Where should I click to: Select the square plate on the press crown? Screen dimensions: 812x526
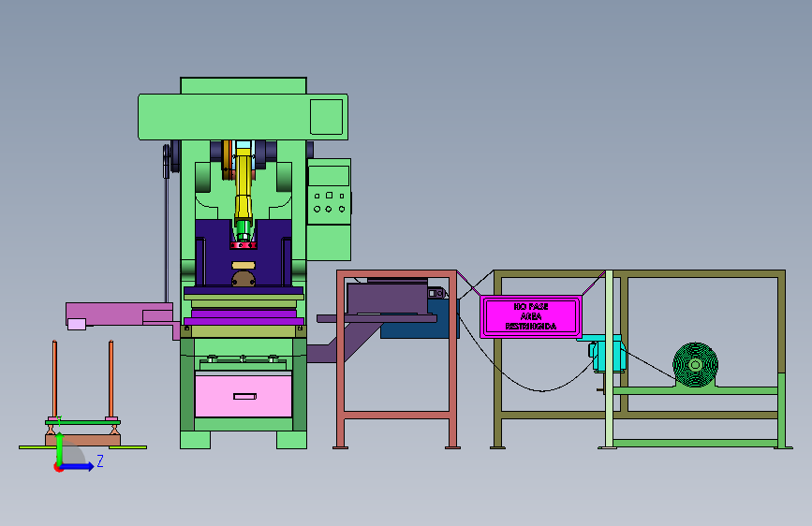tap(326, 117)
